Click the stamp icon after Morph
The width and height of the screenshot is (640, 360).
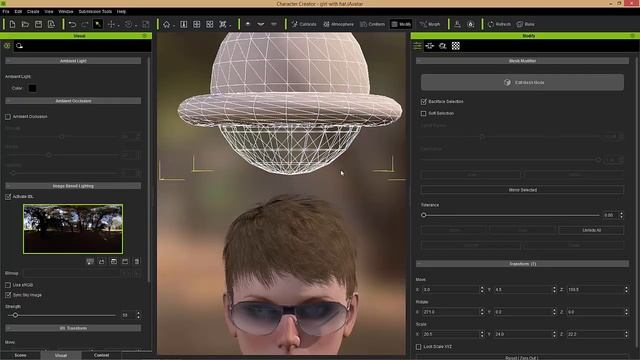(458, 24)
